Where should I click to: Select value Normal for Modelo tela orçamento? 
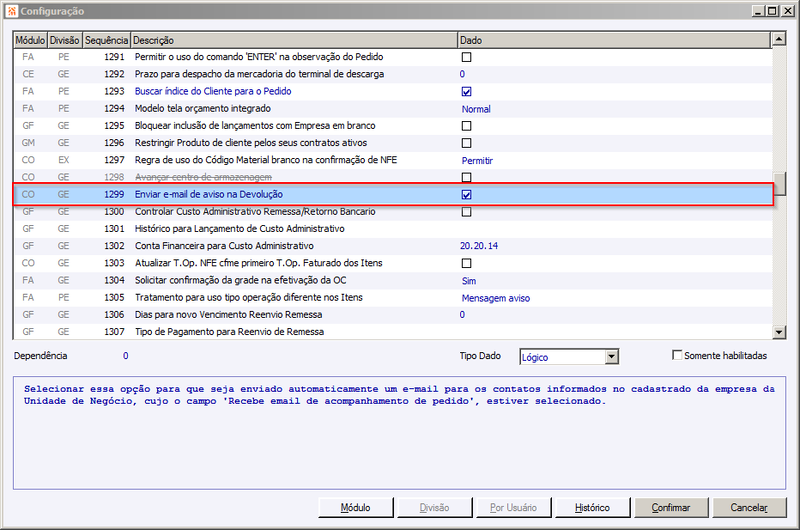[x=476, y=109]
